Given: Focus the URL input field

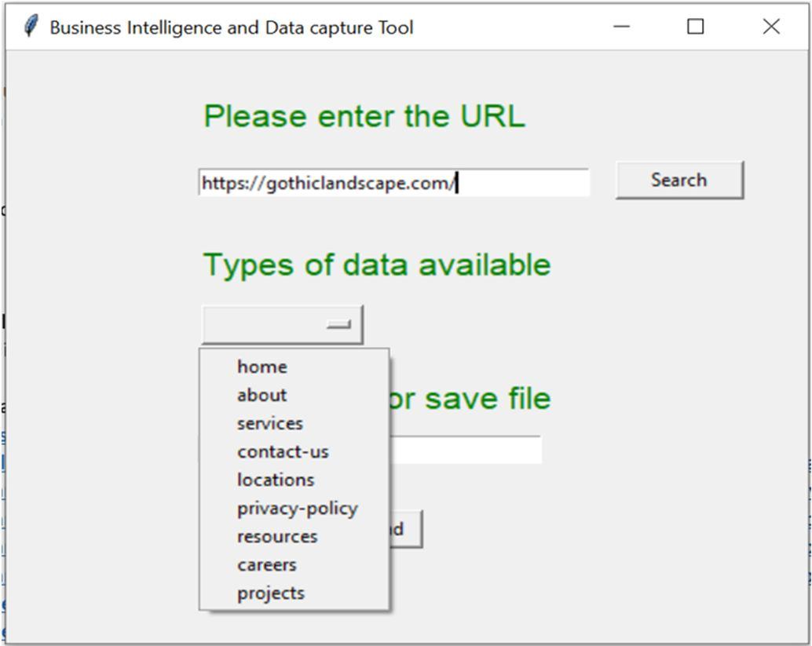Looking at the screenshot, I should [393, 183].
